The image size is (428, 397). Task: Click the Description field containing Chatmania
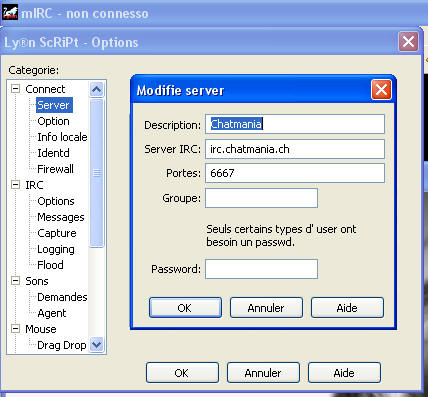click(x=295, y=124)
